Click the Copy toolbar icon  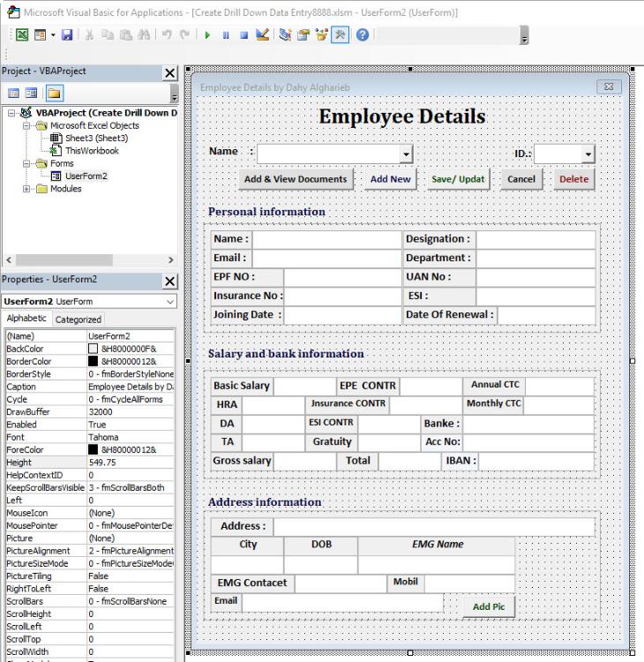click(108, 34)
